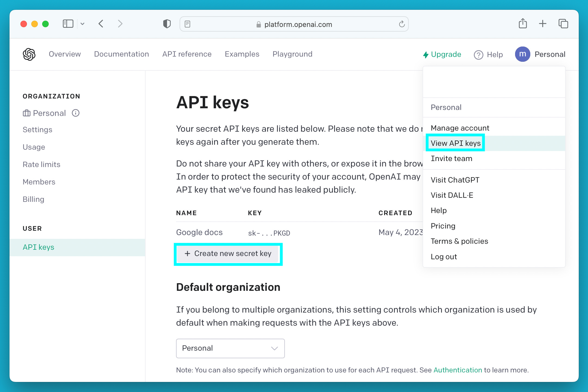Reload the current page
588x392 pixels.
point(402,24)
